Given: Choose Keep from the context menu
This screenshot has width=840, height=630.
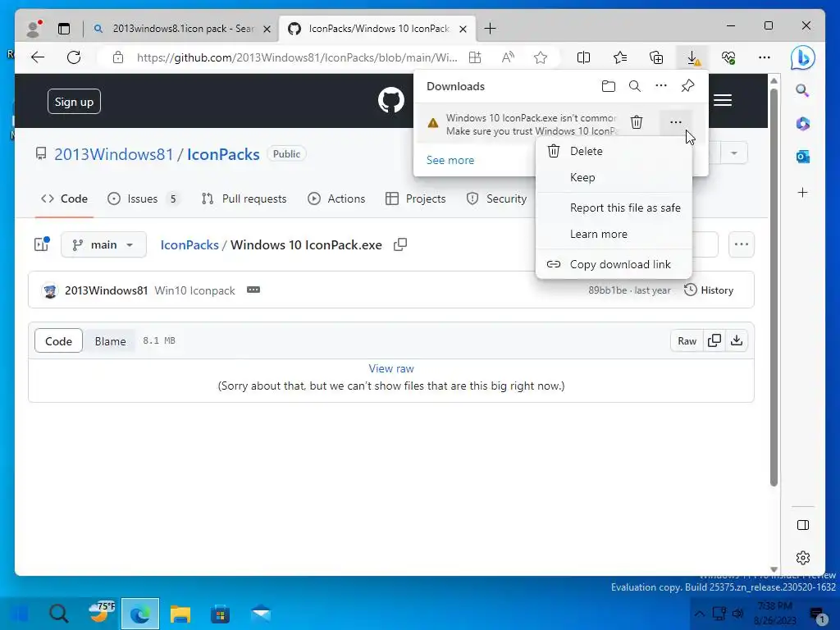Looking at the screenshot, I should [614, 177].
